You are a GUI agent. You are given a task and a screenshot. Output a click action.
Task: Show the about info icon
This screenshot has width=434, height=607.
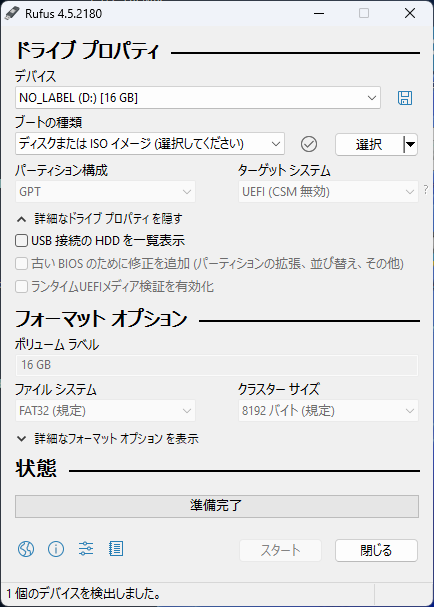tap(56, 549)
